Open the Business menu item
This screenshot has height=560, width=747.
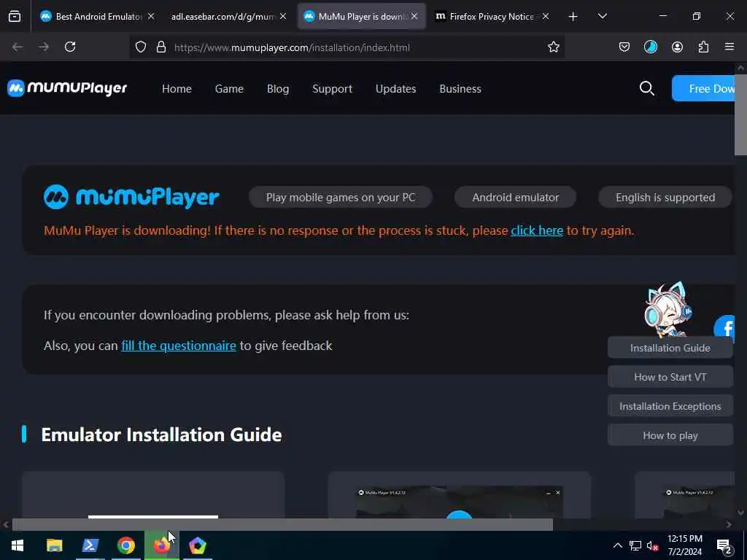click(x=460, y=89)
